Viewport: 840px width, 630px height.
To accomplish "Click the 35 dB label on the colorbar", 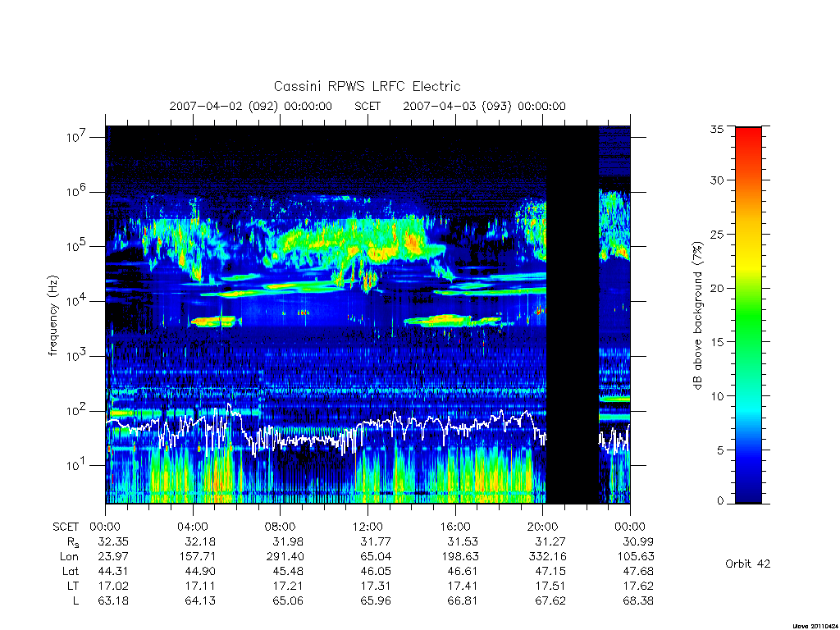I will pyautogui.click(x=717, y=129).
